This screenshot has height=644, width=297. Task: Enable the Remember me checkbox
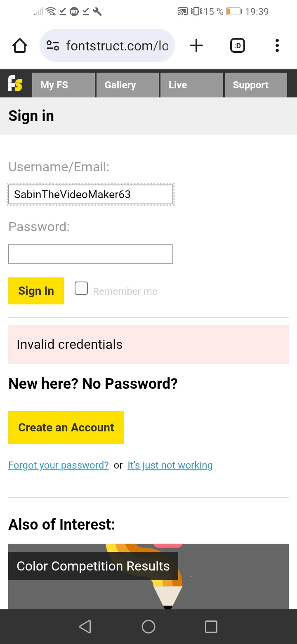(81, 289)
